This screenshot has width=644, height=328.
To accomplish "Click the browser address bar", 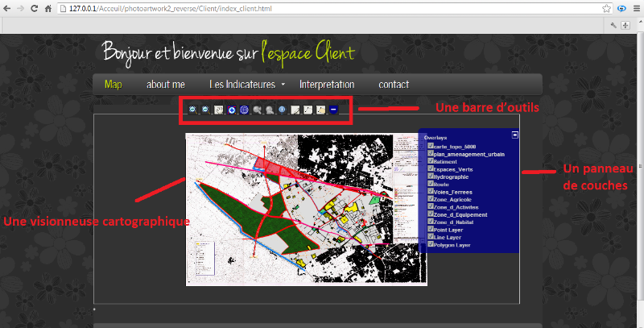I will tap(322, 8).
